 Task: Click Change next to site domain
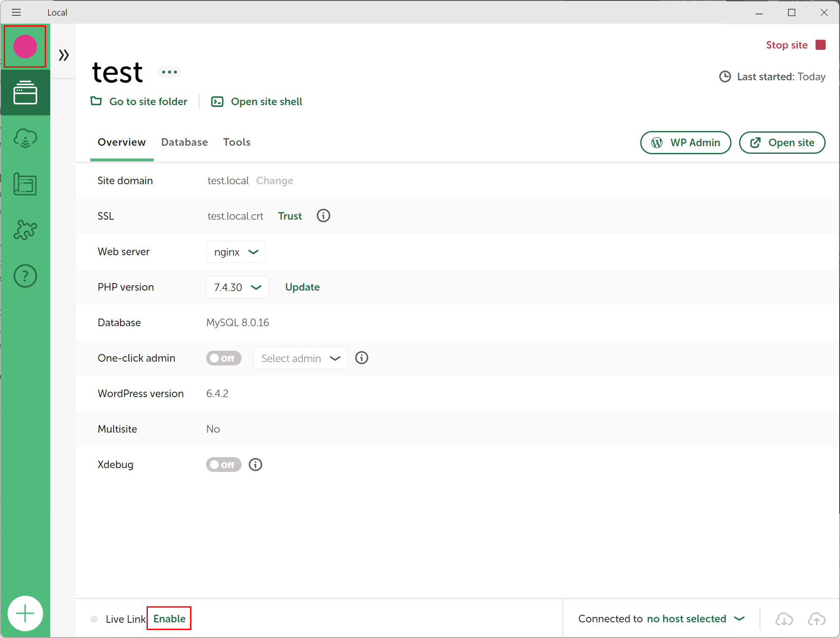pos(275,180)
